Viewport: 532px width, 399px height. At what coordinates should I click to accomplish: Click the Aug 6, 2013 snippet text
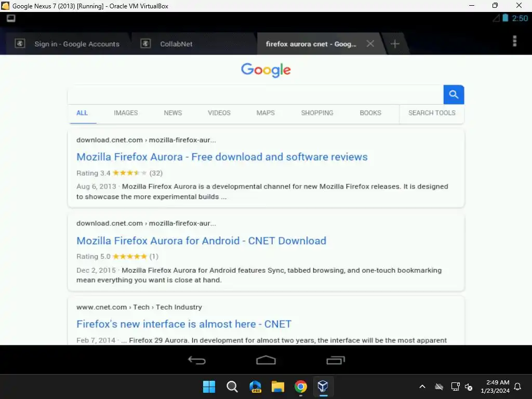pyautogui.click(x=262, y=191)
